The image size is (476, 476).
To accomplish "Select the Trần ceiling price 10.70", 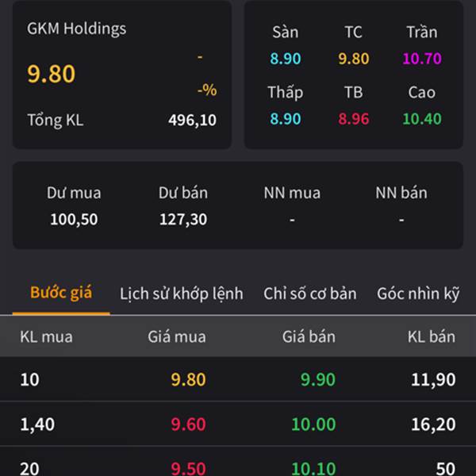I will tap(422, 58).
